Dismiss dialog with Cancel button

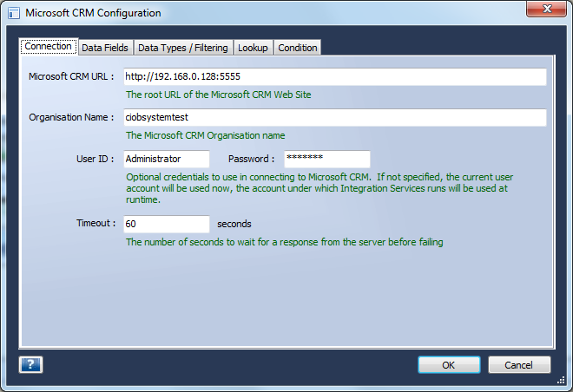tap(519, 364)
